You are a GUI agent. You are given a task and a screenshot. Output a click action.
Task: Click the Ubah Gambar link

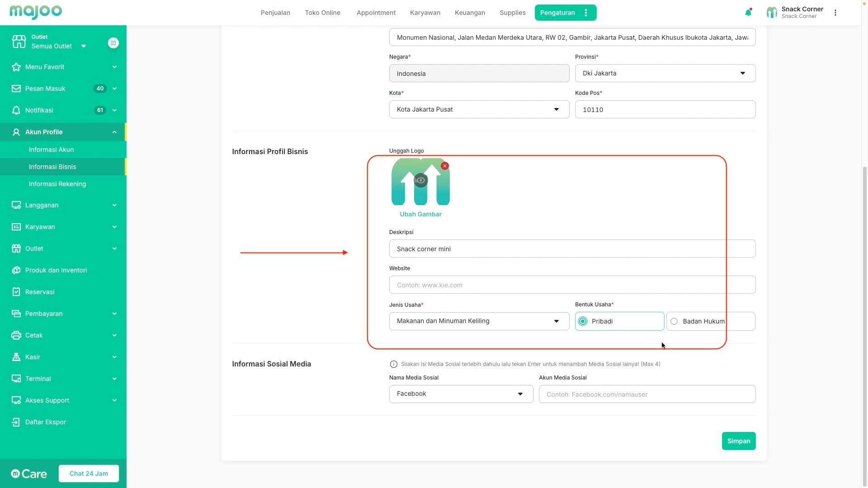tap(420, 214)
